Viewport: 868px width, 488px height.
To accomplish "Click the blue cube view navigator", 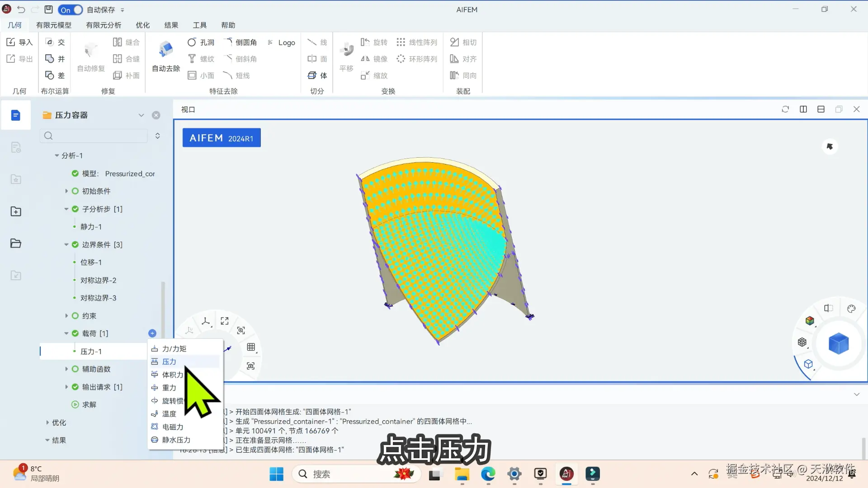I will (x=839, y=343).
